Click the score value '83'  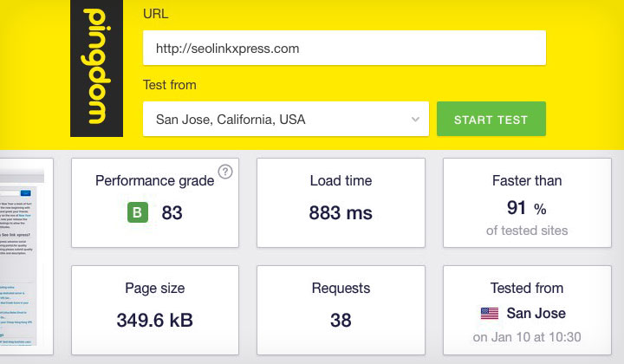(x=172, y=213)
